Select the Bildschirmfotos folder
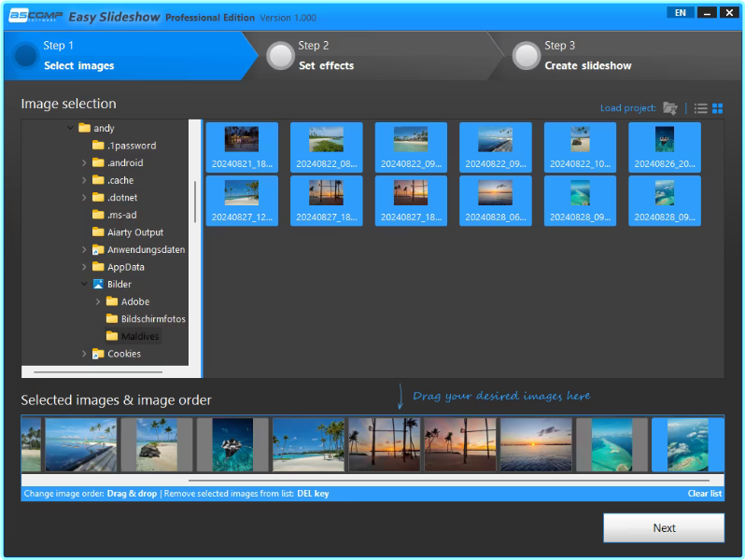 tap(153, 319)
